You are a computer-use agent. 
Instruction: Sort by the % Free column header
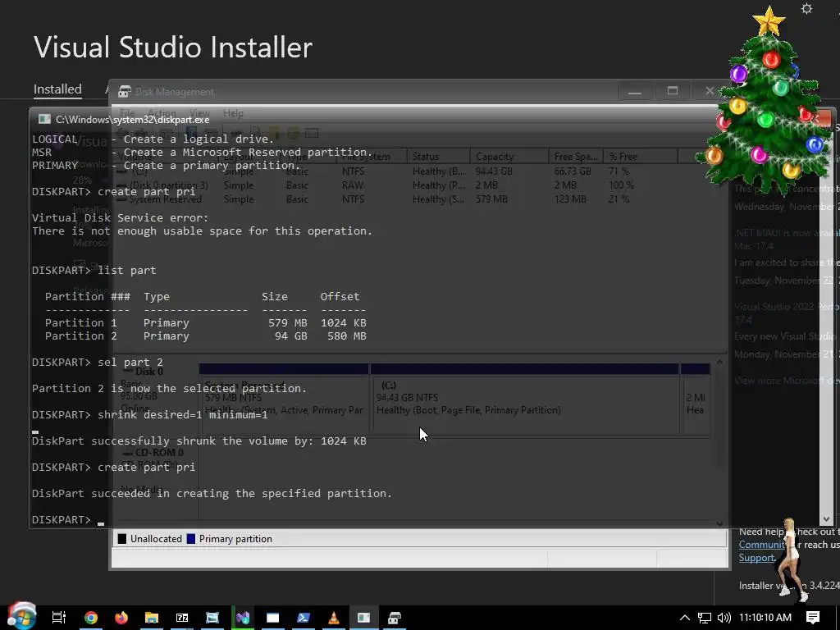(x=640, y=157)
